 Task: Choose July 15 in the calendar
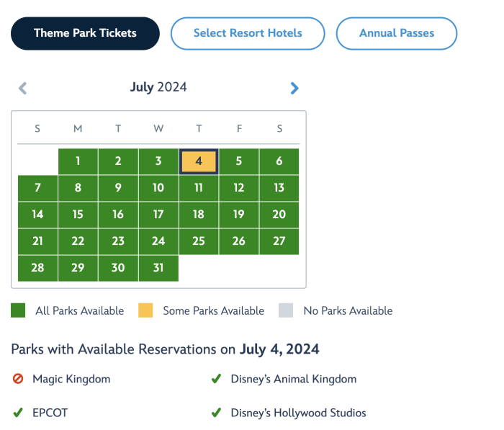(78, 215)
